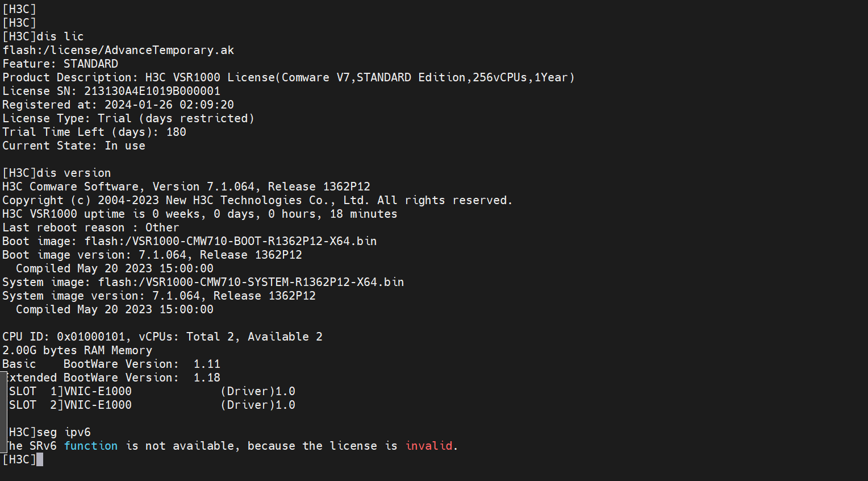Screen dimensions: 868x481
Task: Click the blue word "function"
Action: point(91,446)
